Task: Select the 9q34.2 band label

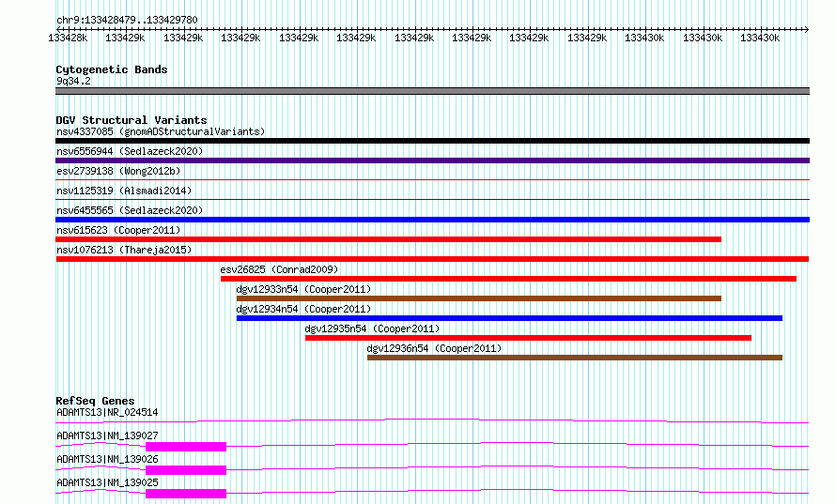Action: tap(73, 81)
